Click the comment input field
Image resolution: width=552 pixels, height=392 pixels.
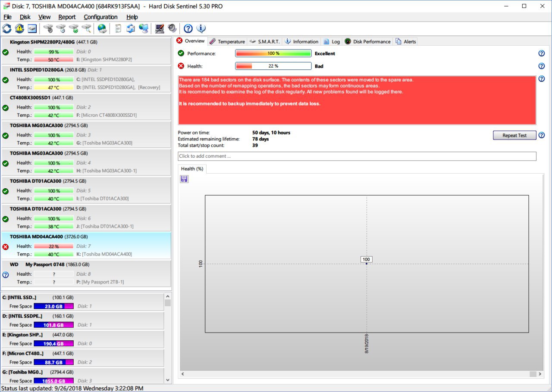click(357, 156)
